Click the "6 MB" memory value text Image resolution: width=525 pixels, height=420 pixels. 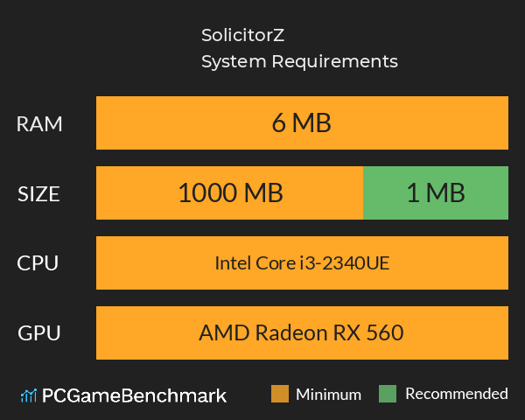point(302,123)
